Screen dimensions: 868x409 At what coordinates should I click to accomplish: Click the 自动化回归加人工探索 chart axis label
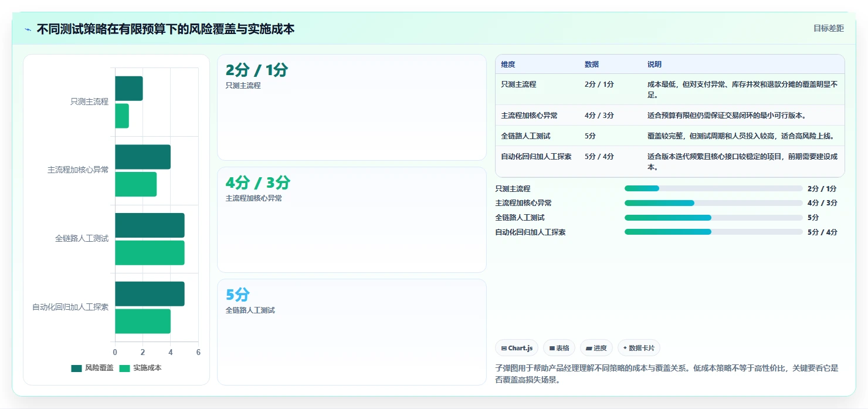[x=70, y=307]
